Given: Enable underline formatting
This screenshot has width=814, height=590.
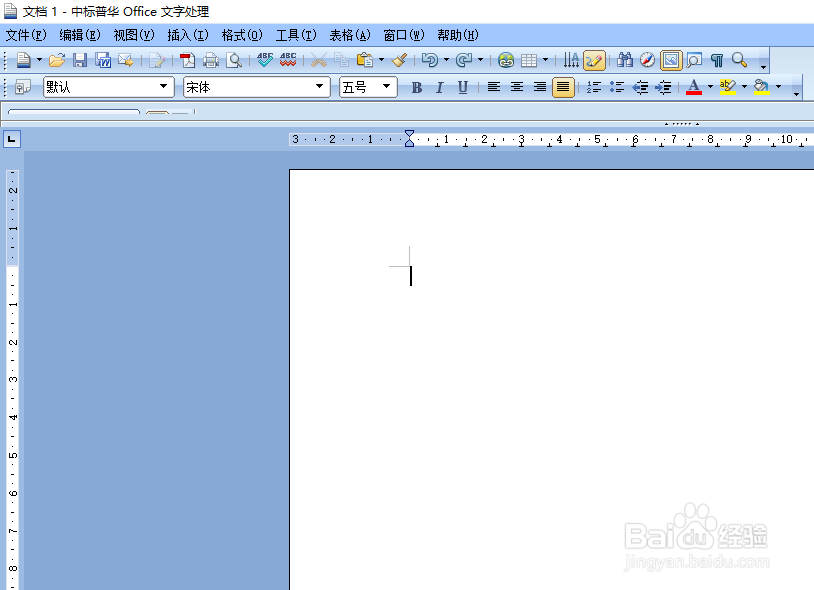Looking at the screenshot, I should (x=462, y=86).
